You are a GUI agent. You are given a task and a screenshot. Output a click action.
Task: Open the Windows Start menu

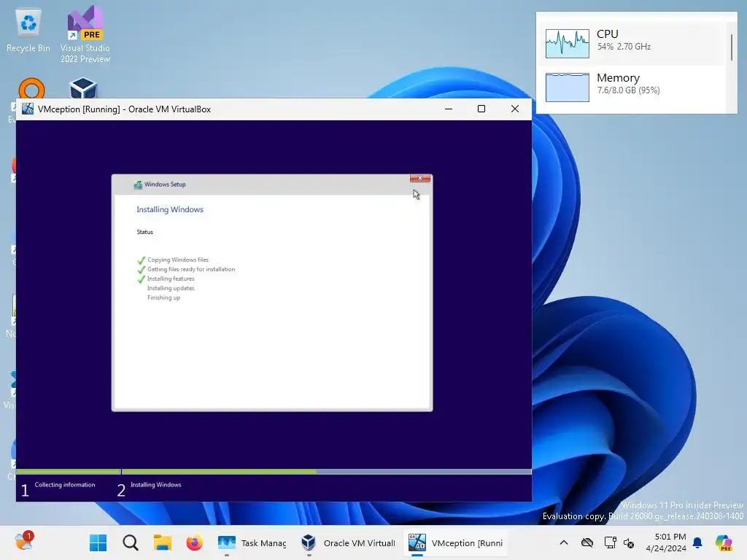point(98,542)
